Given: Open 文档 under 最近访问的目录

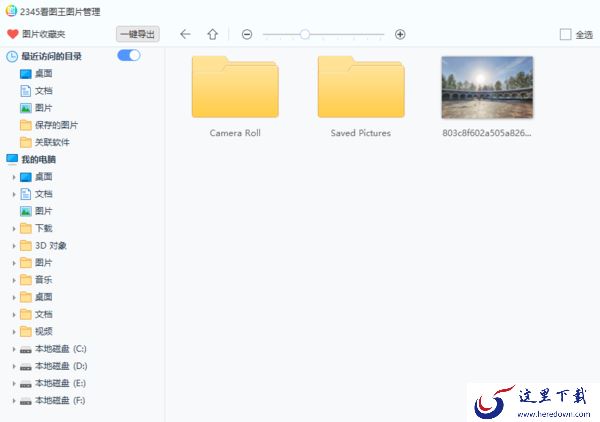Looking at the screenshot, I should 36,91.
